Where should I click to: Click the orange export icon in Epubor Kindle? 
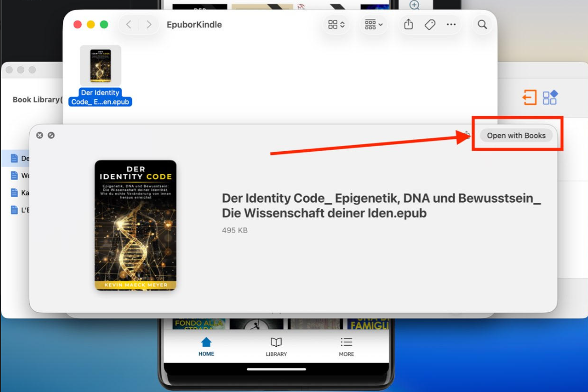[530, 97]
